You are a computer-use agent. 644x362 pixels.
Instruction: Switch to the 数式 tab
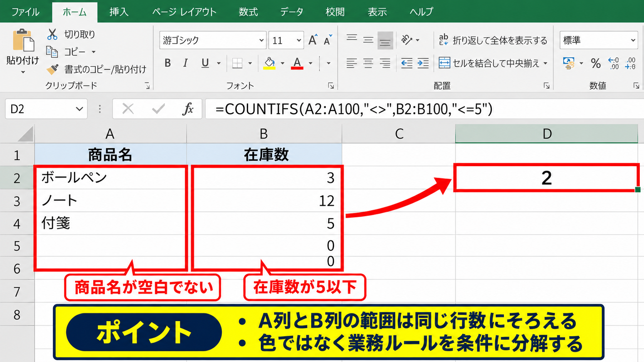[x=248, y=12]
